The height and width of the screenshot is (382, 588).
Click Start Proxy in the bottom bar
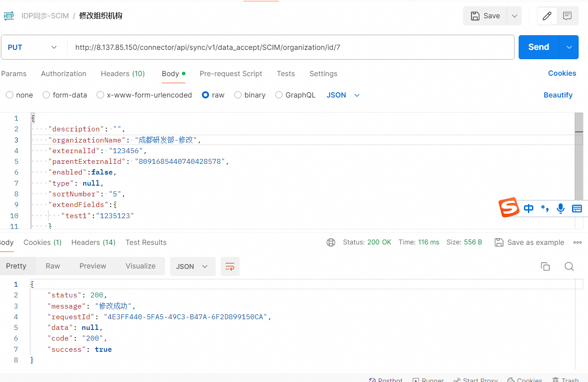[x=475, y=380]
